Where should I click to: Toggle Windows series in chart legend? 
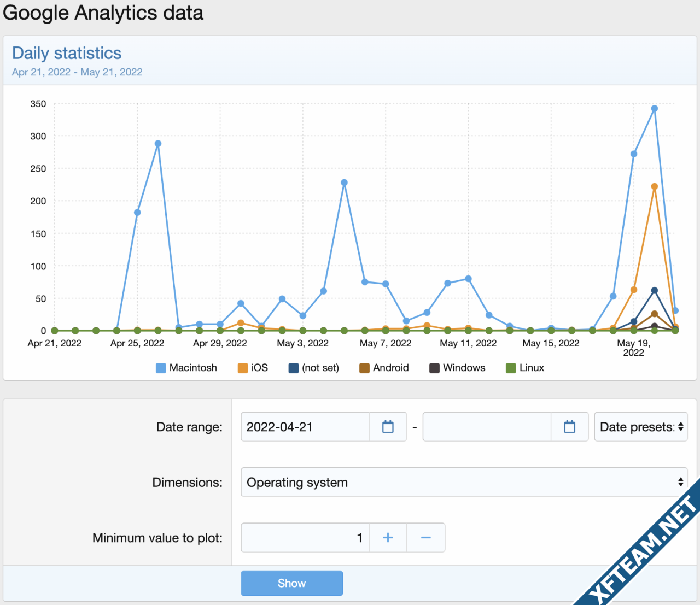click(457, 368)
